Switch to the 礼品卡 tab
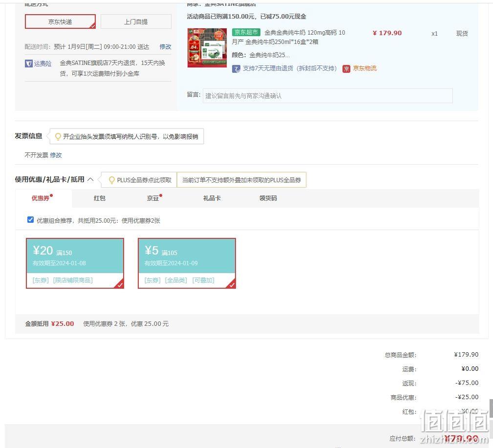This screenshot has height=448, width=493. (212, 198)
